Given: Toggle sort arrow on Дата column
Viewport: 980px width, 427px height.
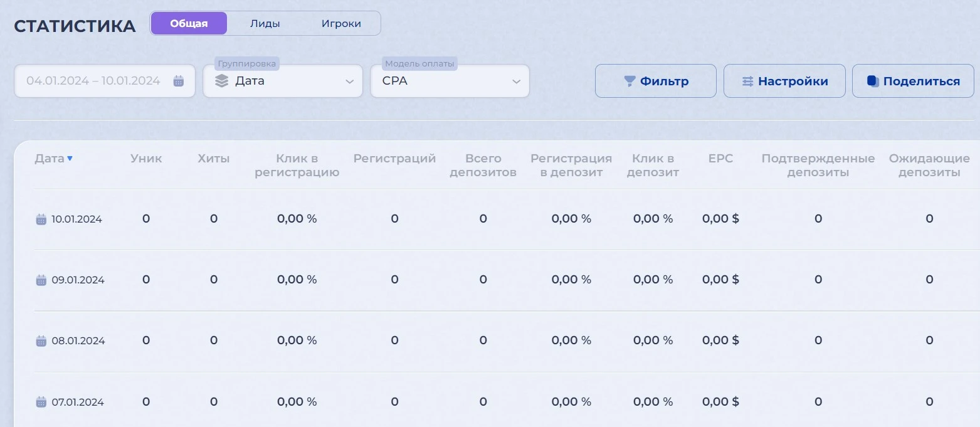Looking at the screenshot, I should click(70, 159).
